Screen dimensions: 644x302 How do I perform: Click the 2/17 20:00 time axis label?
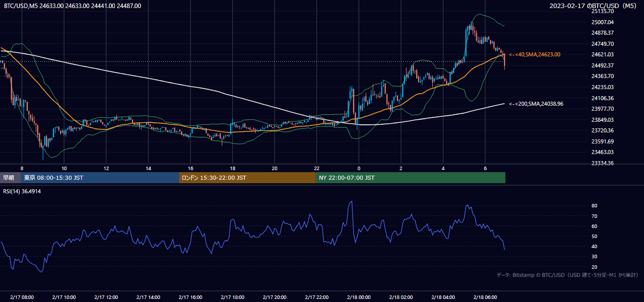(x=275, y=297)
